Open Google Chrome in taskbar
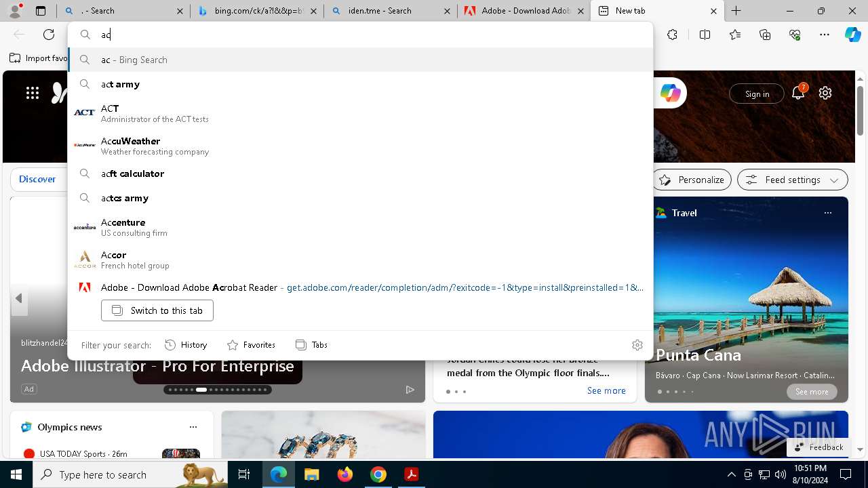The height and width of the screenshot is (488, 868). [x=378, y=474]
